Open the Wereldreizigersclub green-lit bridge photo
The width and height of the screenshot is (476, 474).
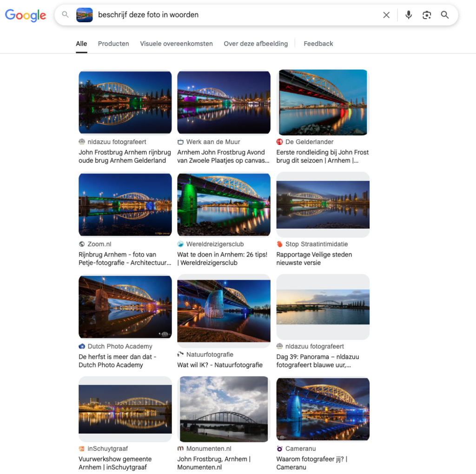click(x=224, y=204)
